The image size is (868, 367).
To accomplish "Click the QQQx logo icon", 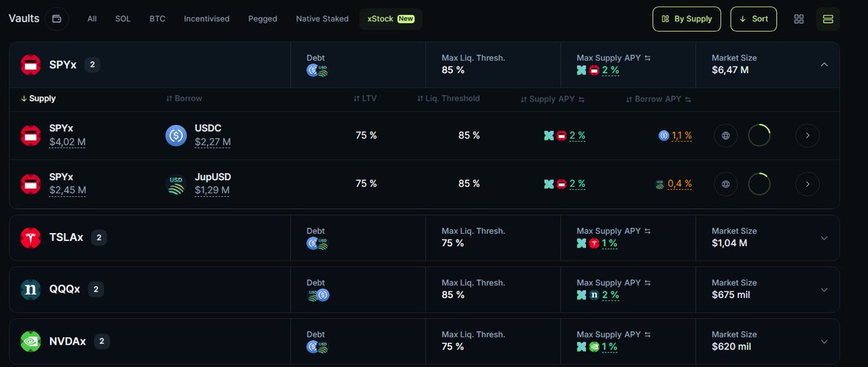I will [x=30, y=290].
